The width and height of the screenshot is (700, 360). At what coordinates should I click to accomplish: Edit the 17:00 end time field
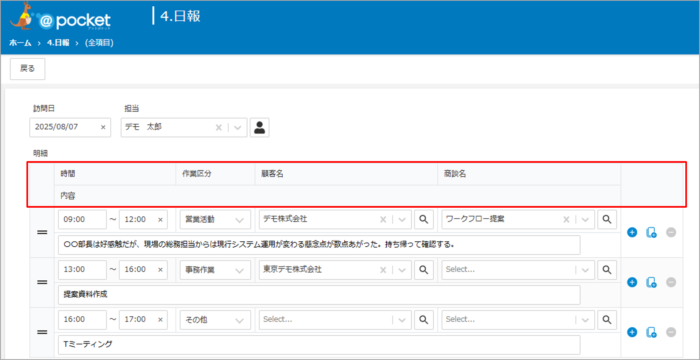click(x=143, y=319)
